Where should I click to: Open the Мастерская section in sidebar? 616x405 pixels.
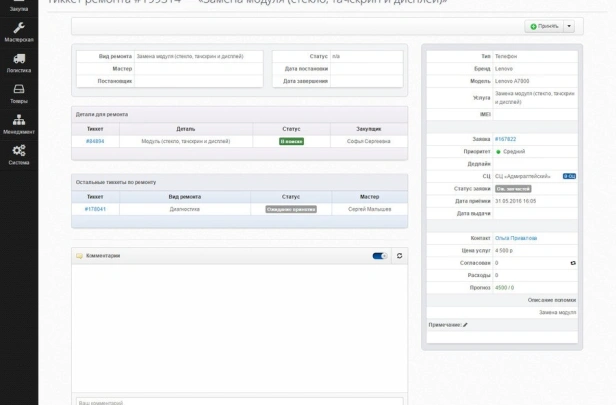tap(18, 32)
